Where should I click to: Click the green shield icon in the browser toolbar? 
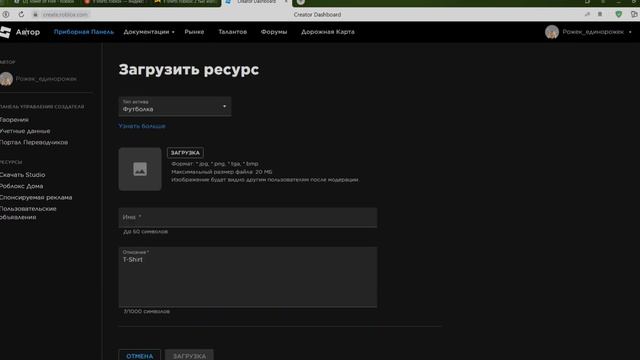pyautogui.click(x=619, y=14)
